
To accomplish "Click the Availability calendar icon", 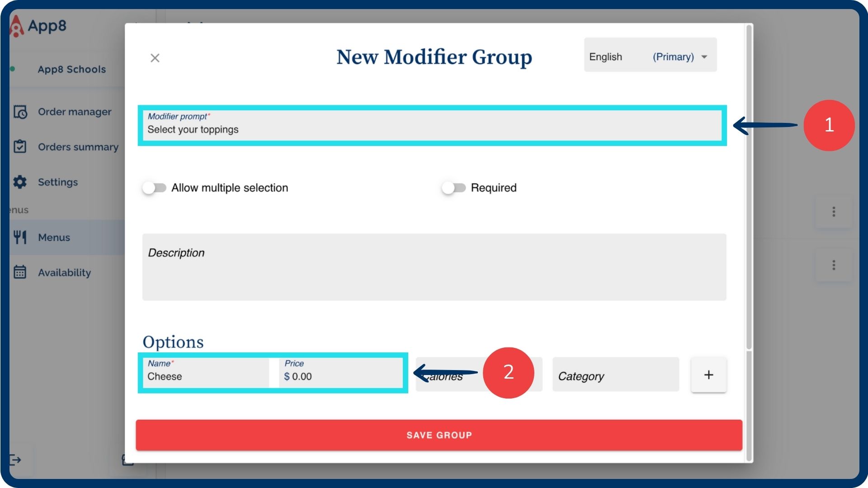I will click(20, 272).
